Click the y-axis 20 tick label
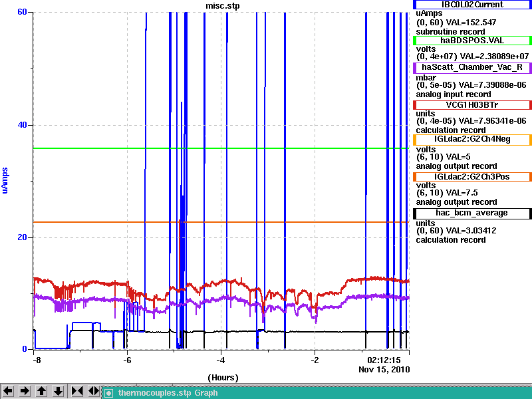532x399 pixels. [22, 237]
